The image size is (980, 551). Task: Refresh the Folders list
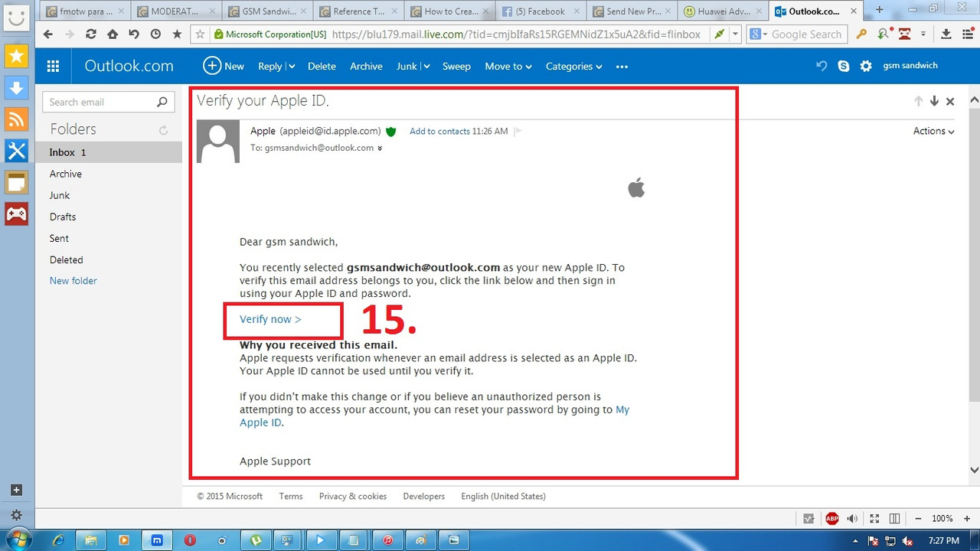[x=163, y=130]
